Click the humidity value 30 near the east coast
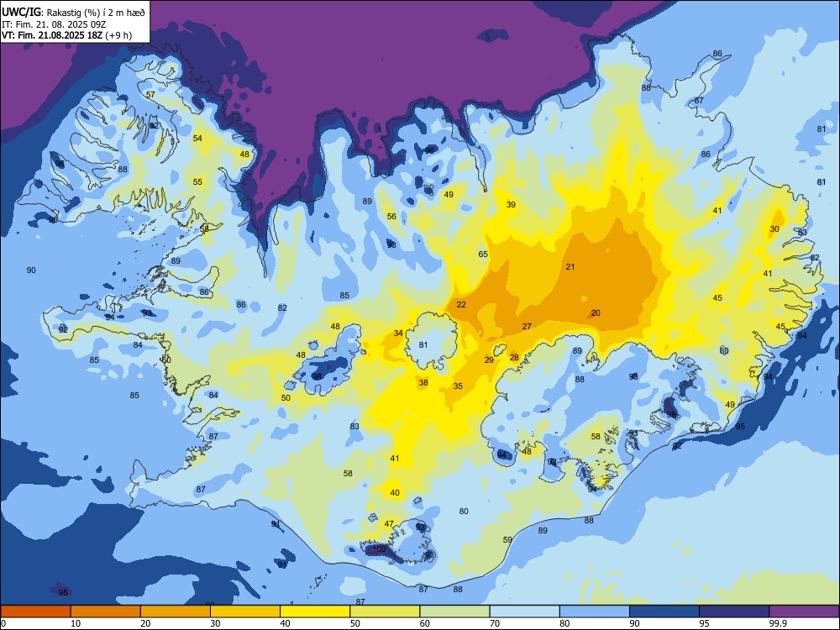 (x=774, y=228)
